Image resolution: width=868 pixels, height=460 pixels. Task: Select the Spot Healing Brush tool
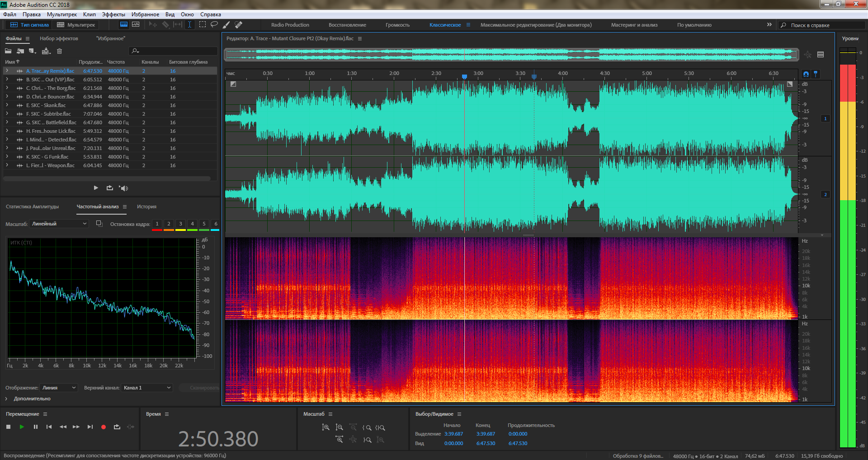coord(238,24)
